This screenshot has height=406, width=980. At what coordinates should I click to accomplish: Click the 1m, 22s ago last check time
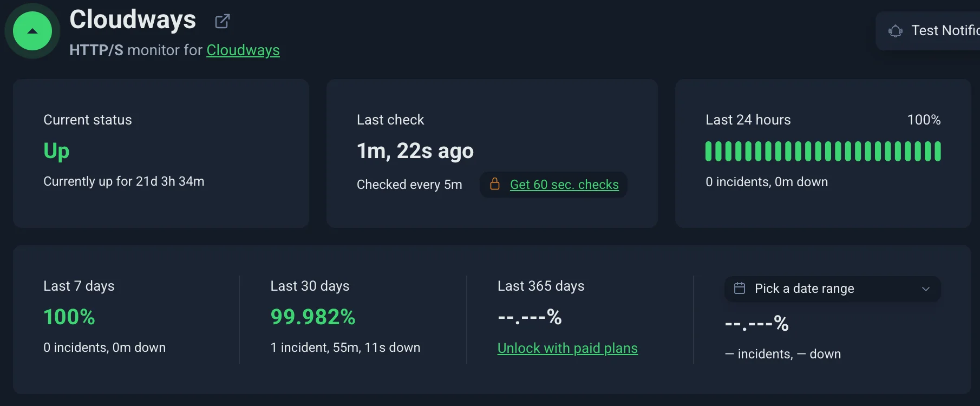tap(415, 151)
